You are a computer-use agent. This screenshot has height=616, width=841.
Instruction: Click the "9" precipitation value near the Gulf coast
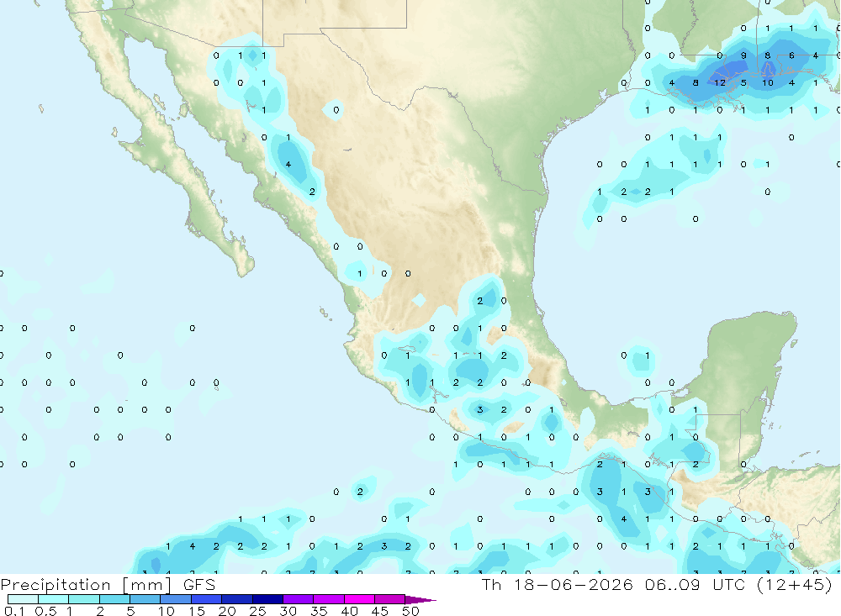click(x=743, y=55)
